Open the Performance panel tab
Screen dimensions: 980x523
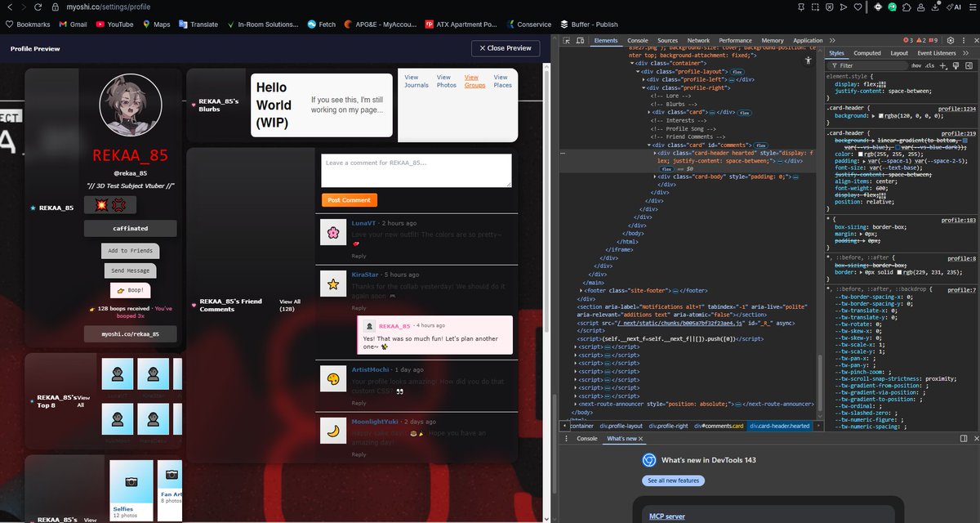735,40
